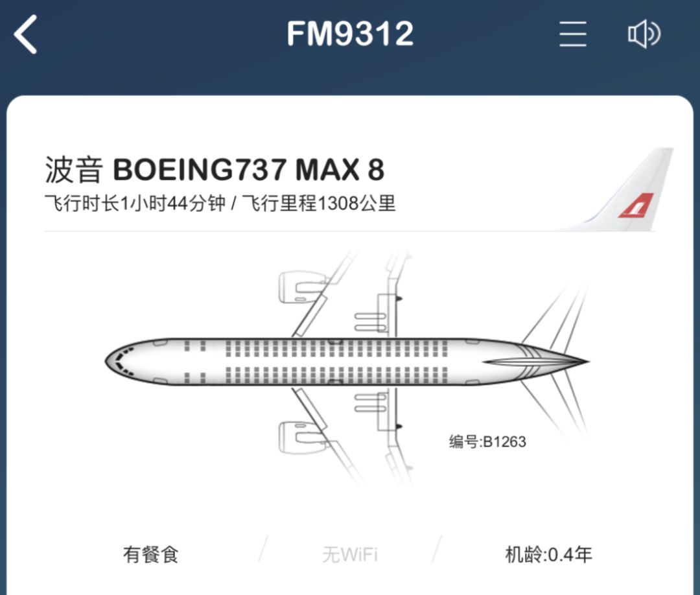Tap the lower wing on the diagram

(x=348, y=435)
